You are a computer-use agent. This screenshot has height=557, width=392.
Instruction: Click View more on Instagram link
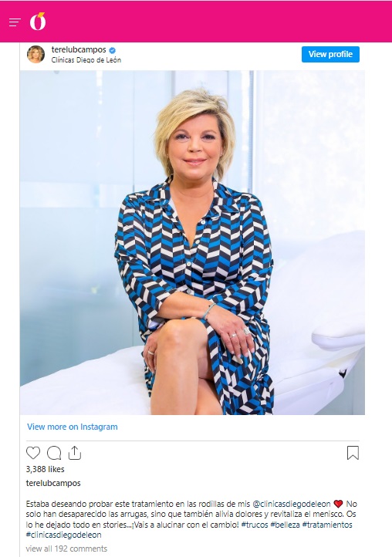pyautogui.click(x=73, y=427)
